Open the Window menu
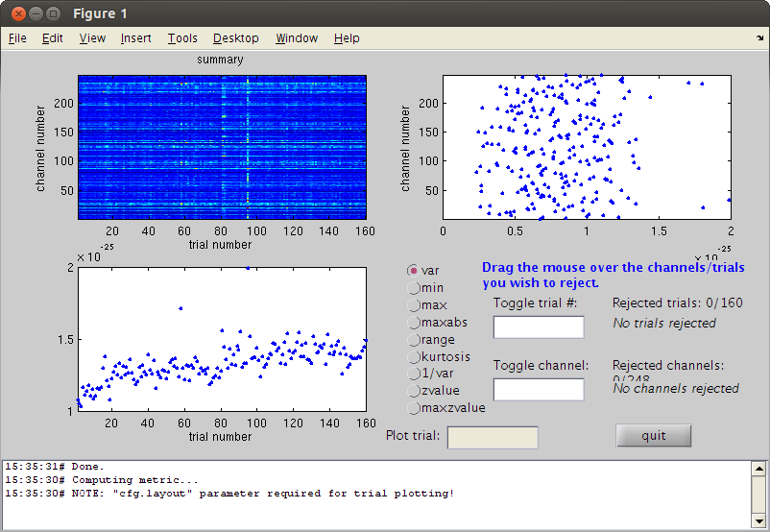Screen dimensions: 770x532 pos(297,38)
